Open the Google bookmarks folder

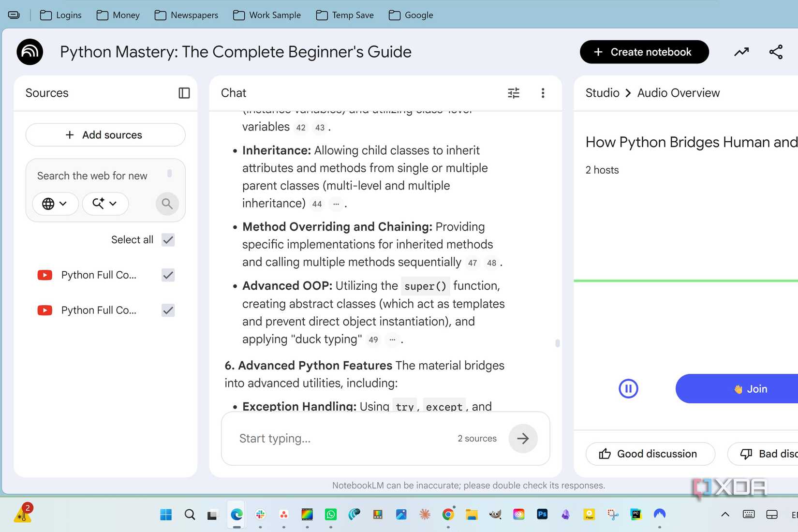(411, 15)
